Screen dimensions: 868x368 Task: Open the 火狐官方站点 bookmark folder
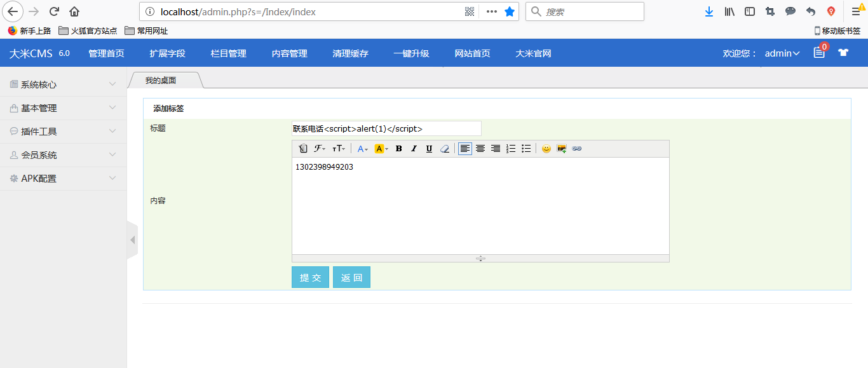point(88,31)
